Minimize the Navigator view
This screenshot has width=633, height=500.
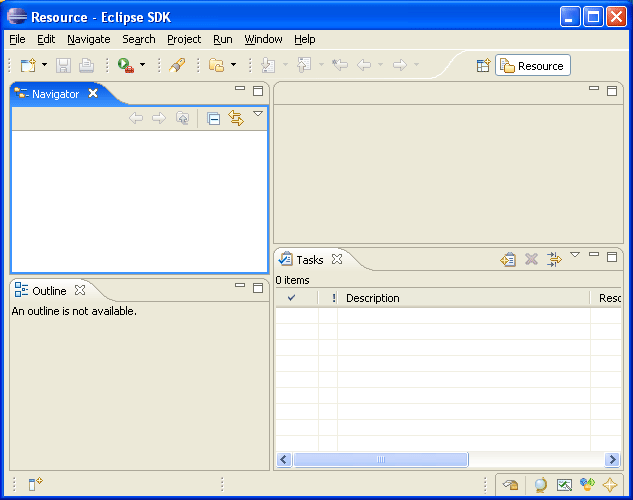tap(240, 88)
